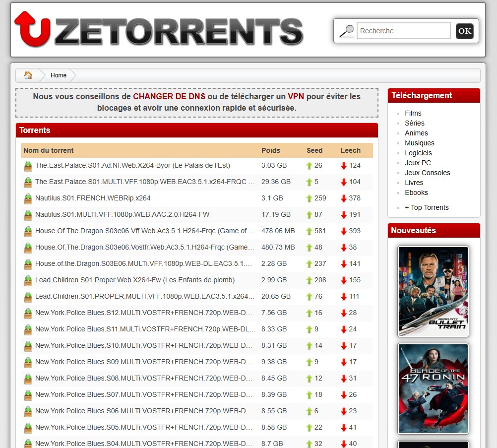
Task: Click download icon for House.Of.The.Dragon.S03e06.Vff row
Action: click(x=28, y=232)
